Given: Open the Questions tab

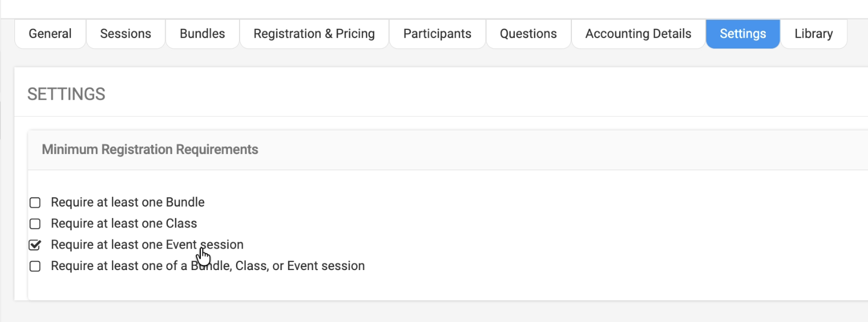Looking at the screenshot, I should (528, 34).
